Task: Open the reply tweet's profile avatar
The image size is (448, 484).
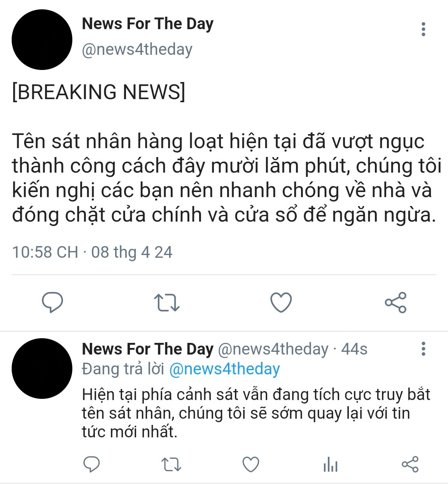Action: pyautogui.click(x=42, y=369)
